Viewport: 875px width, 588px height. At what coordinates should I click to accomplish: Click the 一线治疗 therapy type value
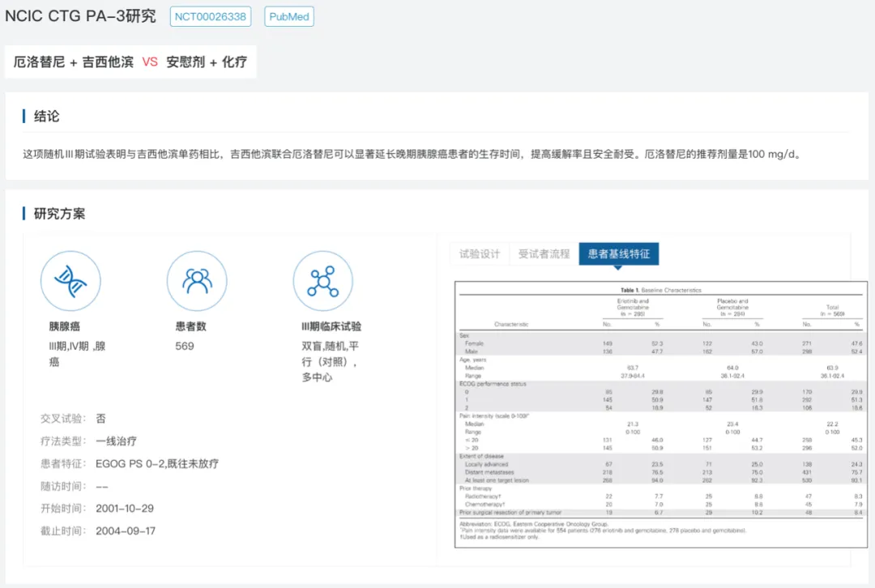click(116, 441)
